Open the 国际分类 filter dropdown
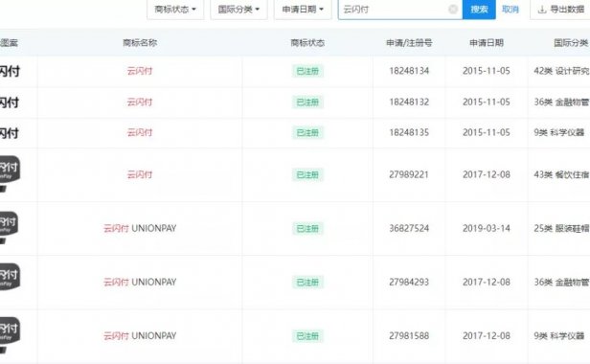Image resolution: width=590 pixels, height=364 pixels. click(238, 10)
